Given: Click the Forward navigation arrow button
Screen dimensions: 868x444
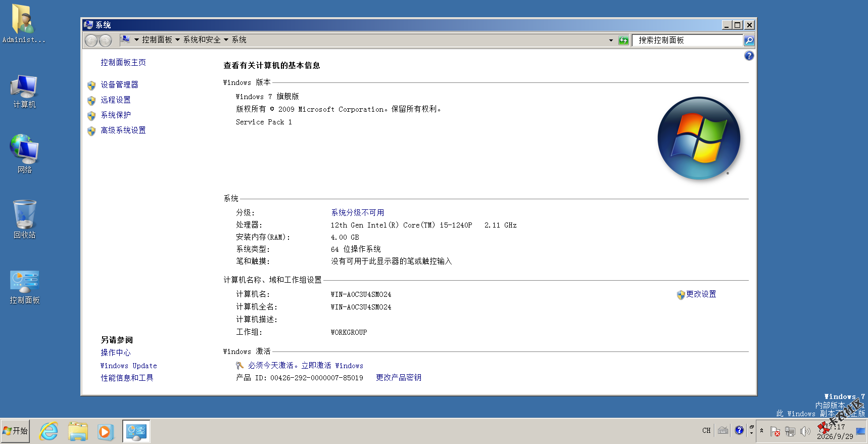Looking at the screenshot, I should click(x=105, y=40).
